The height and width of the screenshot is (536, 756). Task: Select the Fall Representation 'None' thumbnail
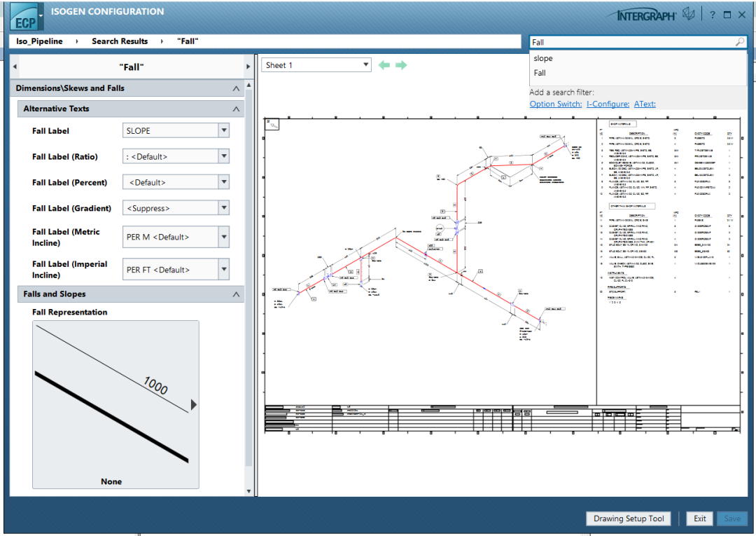(115, 404)
